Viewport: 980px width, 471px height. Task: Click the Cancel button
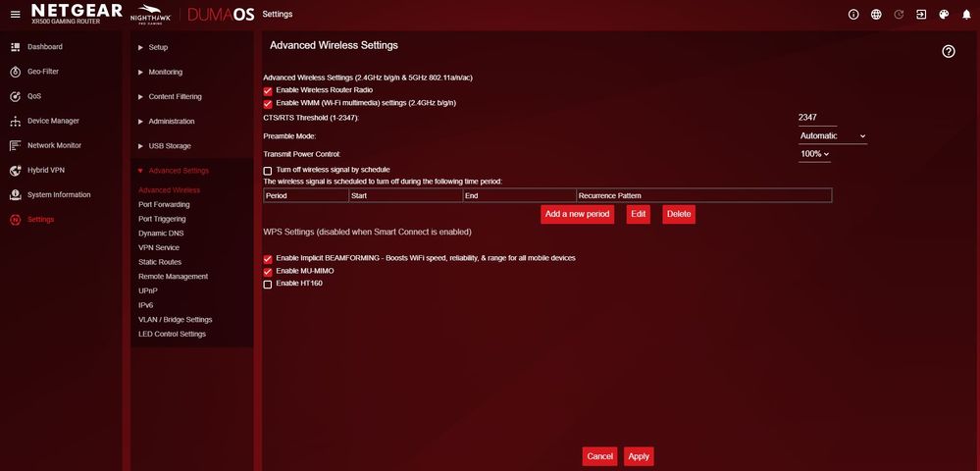tap(600, 456)
